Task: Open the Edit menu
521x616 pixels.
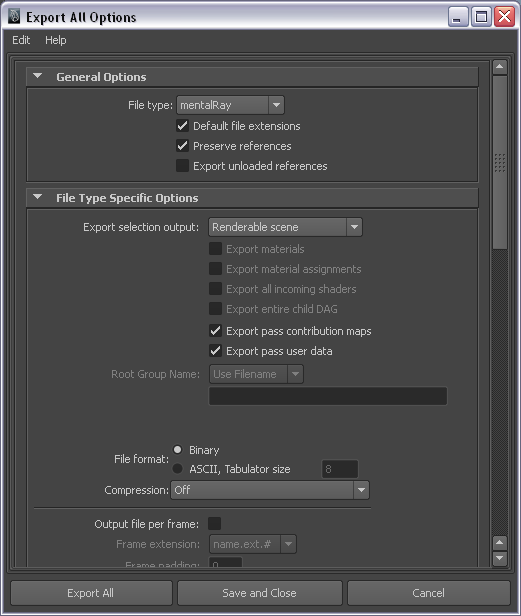Action: 21,40
